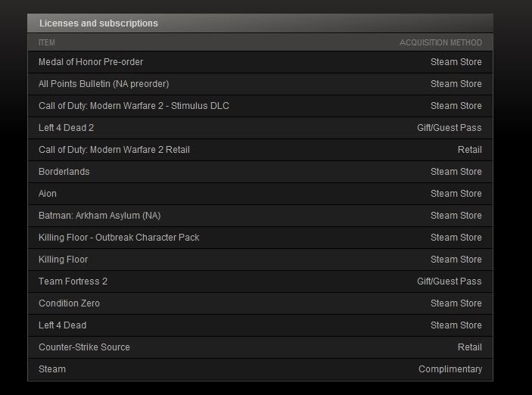
Task: Click Retail in Counter-Strike Source row
Action: (470, 347)
